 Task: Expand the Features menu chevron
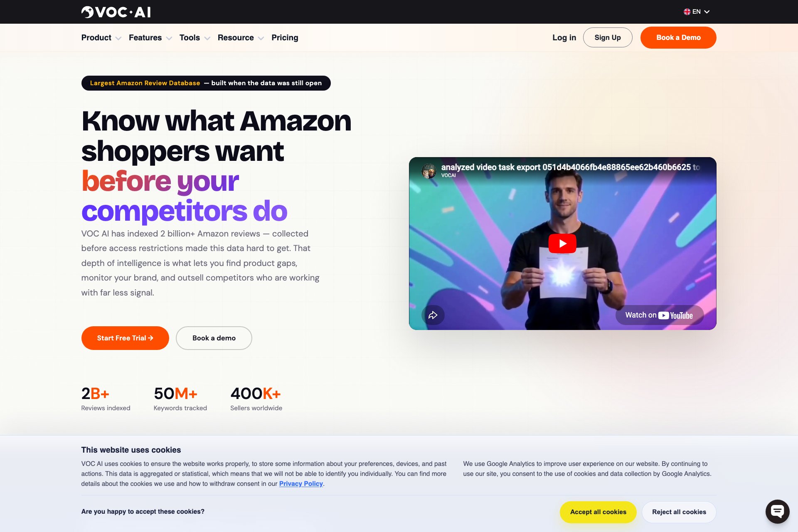coord(169,38)
